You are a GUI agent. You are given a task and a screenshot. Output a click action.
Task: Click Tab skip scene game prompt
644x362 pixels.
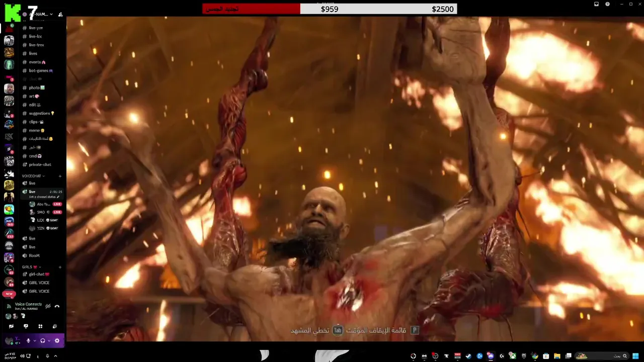(317, 330)
